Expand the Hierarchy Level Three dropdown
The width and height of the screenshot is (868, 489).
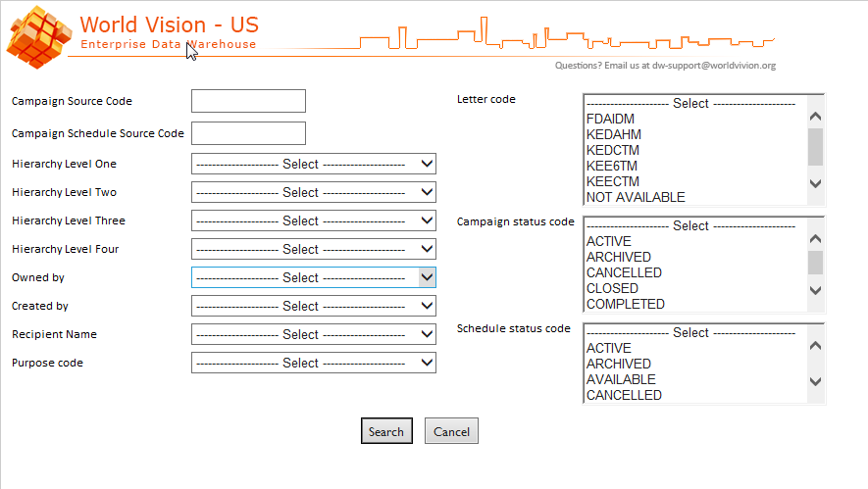(314, 220)
